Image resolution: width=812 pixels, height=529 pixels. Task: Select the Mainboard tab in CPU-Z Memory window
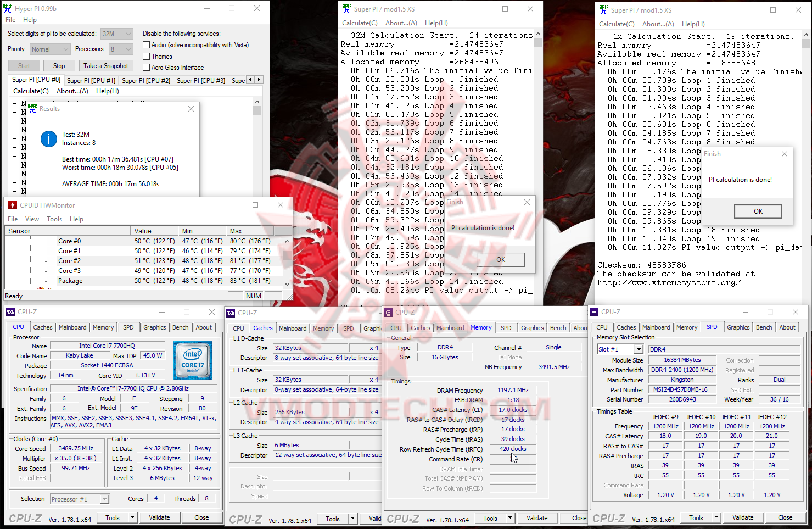point(450,328)
